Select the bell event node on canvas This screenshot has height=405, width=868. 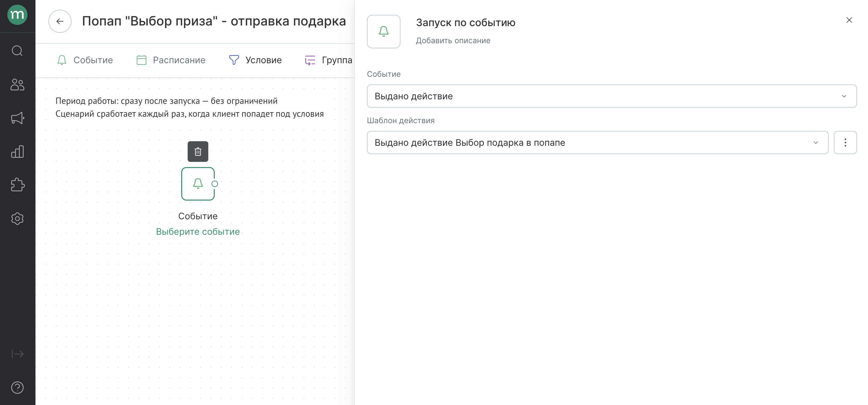coord(198,183)
